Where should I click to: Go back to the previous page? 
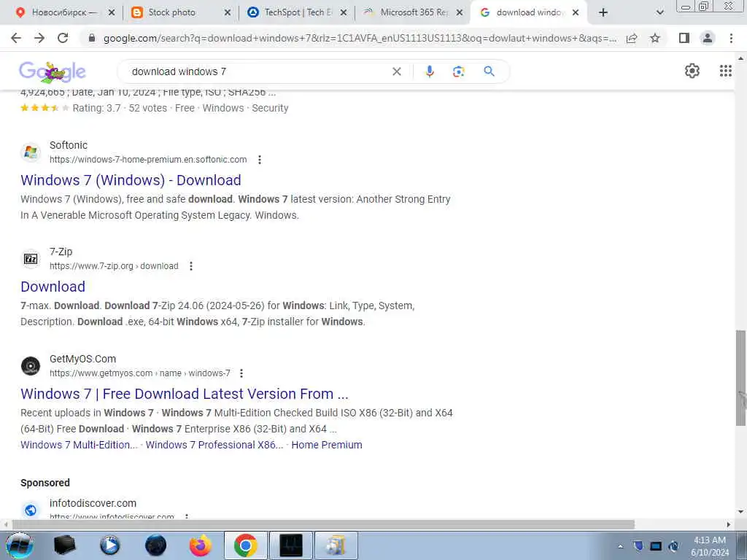[16, 38]
